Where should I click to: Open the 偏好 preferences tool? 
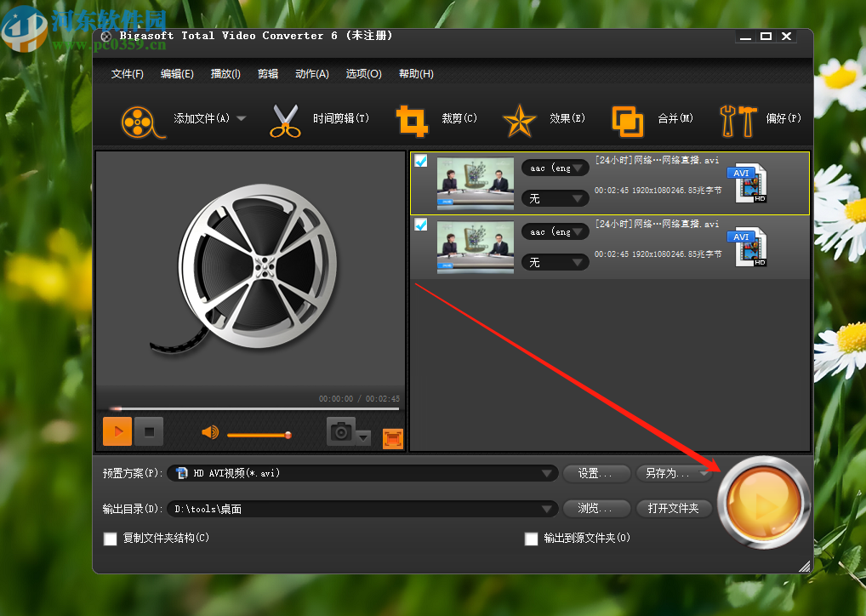738,120
